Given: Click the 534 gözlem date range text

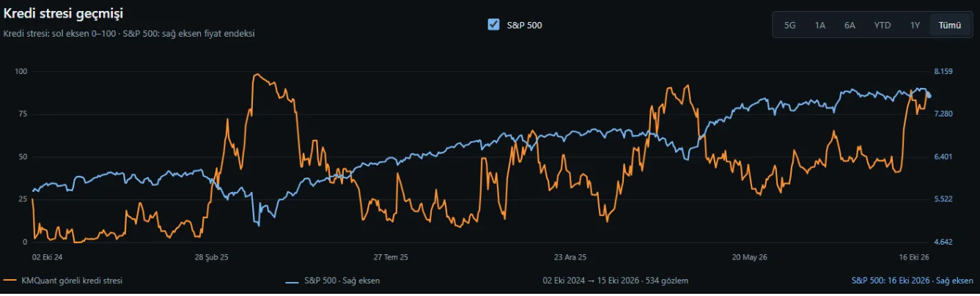Looking at the screenshot, I should (615, 281).
